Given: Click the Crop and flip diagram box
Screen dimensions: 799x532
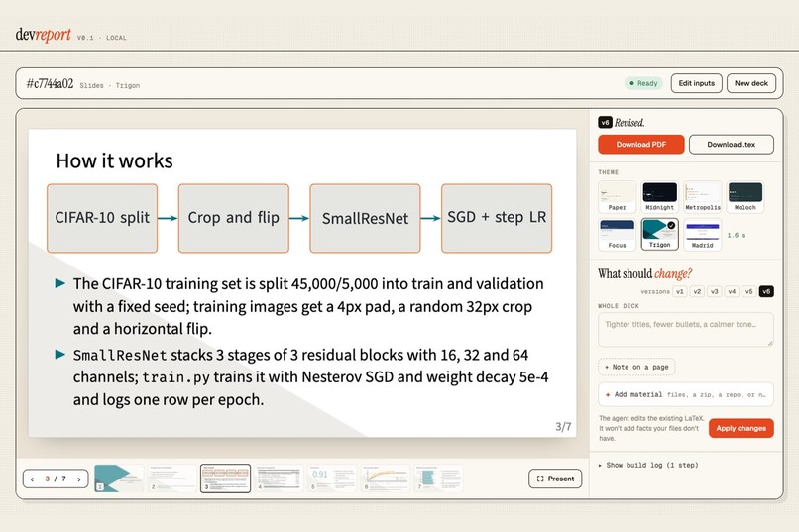Looking at the screenshot, I should 233,218.
